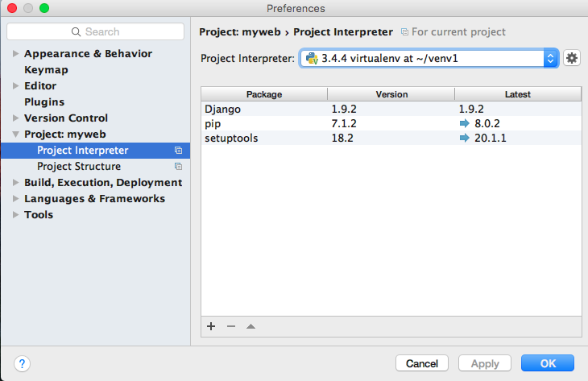Expand Languages & Frameworks section
588x381 pixels.
[16, 199]
